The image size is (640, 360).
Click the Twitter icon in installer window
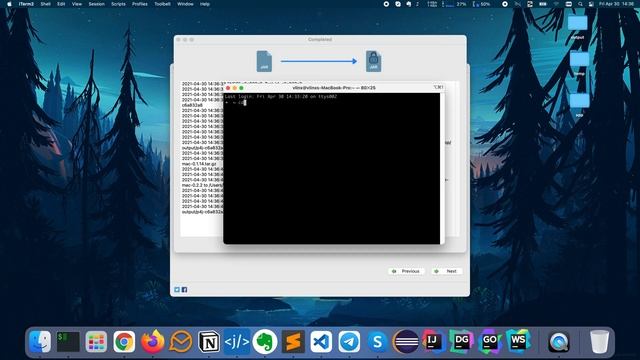click(177, 289)
